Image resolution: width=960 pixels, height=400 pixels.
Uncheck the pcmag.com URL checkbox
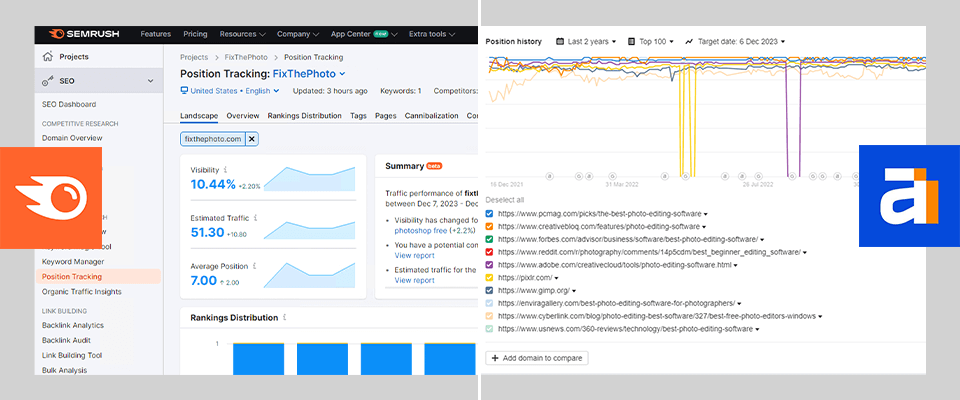click(x=489, y=214)
